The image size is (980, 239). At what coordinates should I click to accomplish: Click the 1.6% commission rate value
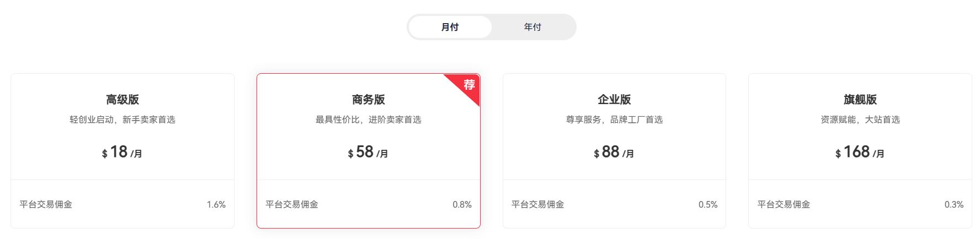(216, 204)
